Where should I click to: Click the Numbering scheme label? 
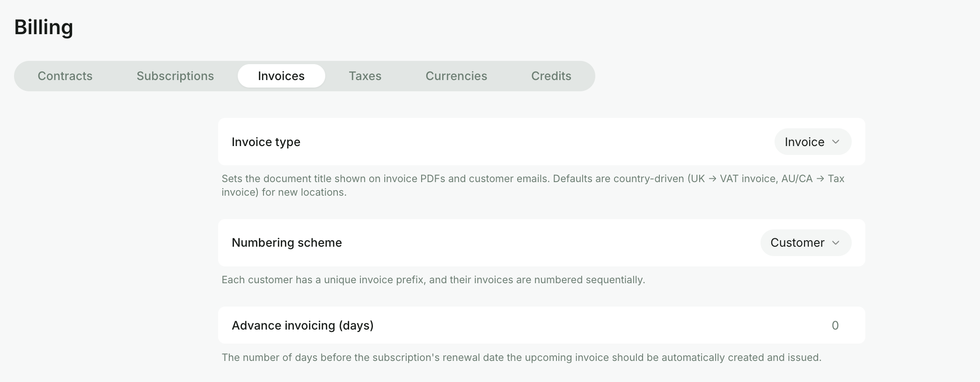coord(287,242)
